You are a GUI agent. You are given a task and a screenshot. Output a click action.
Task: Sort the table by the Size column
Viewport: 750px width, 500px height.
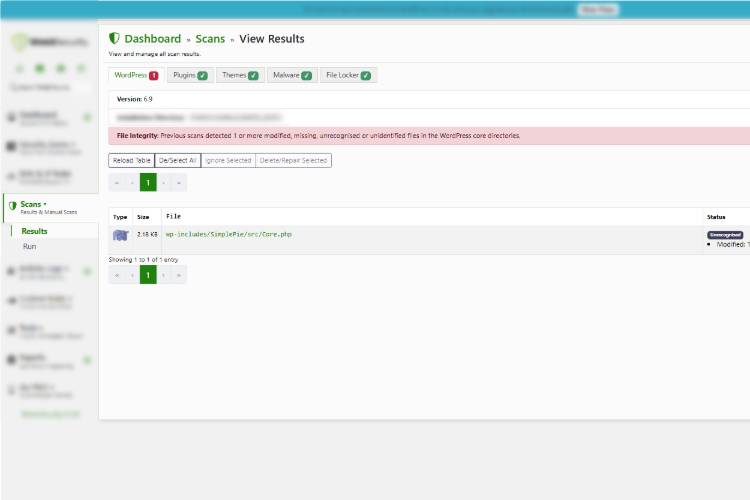(143, 216)
